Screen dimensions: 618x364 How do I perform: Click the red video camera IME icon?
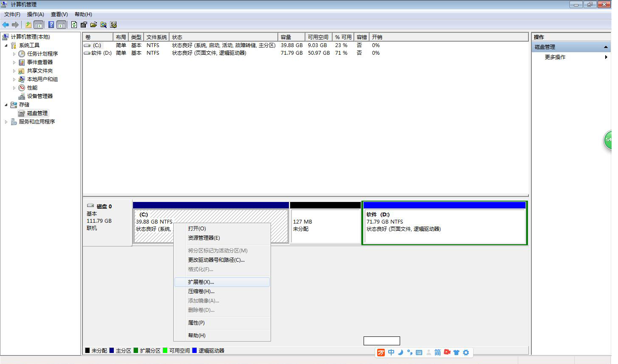(447, 352)
